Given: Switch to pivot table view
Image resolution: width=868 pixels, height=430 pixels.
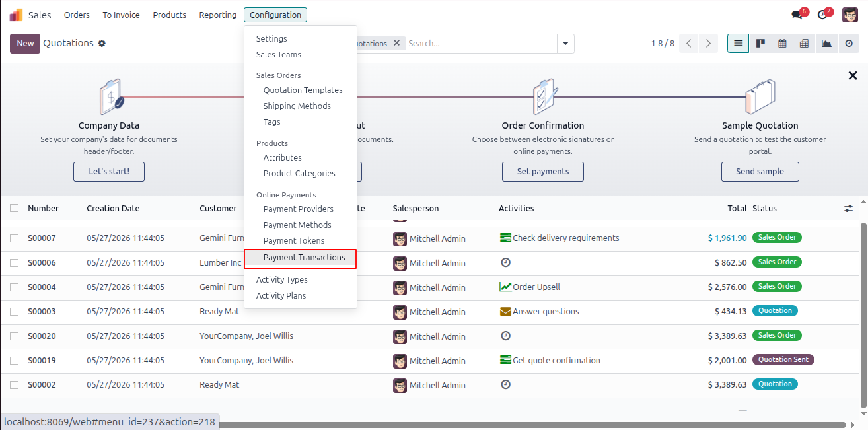Looking at the screenshot, I should tap(804, 44).
